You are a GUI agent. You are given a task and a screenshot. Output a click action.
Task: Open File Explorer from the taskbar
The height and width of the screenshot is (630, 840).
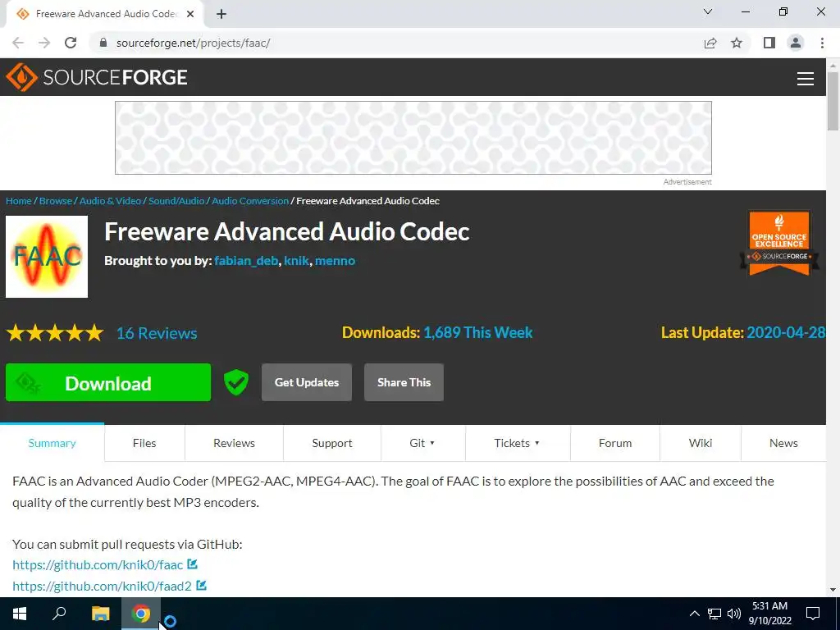(x=100, y=614)
